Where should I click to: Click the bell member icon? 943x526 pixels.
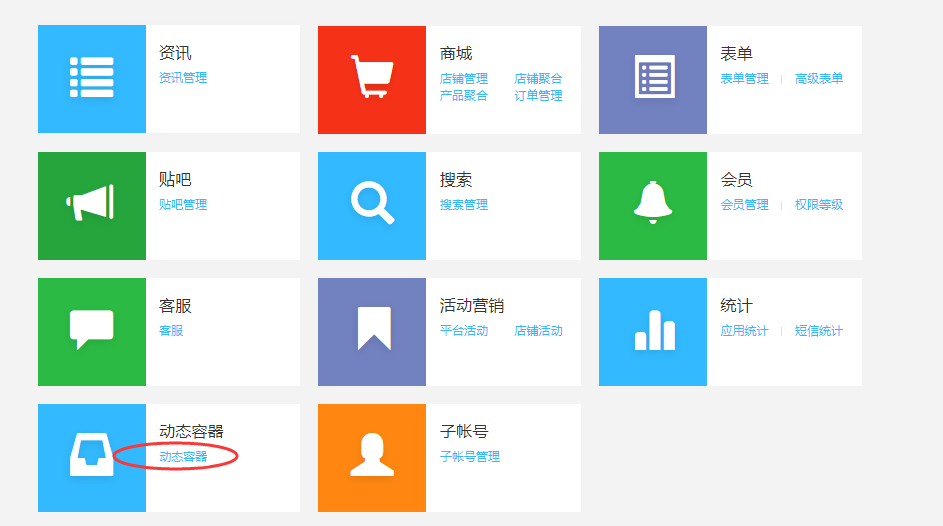coord(653,205)
